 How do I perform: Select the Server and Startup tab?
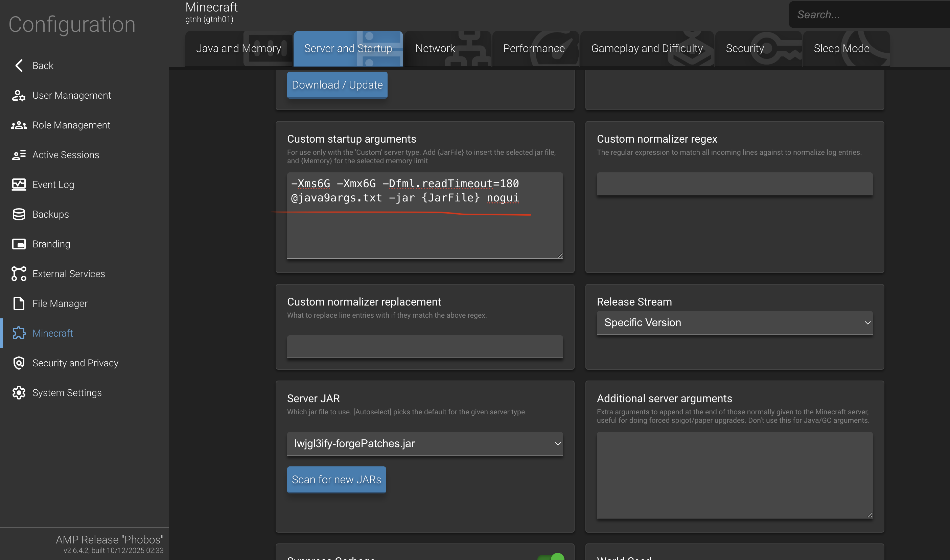coord(348,49)
